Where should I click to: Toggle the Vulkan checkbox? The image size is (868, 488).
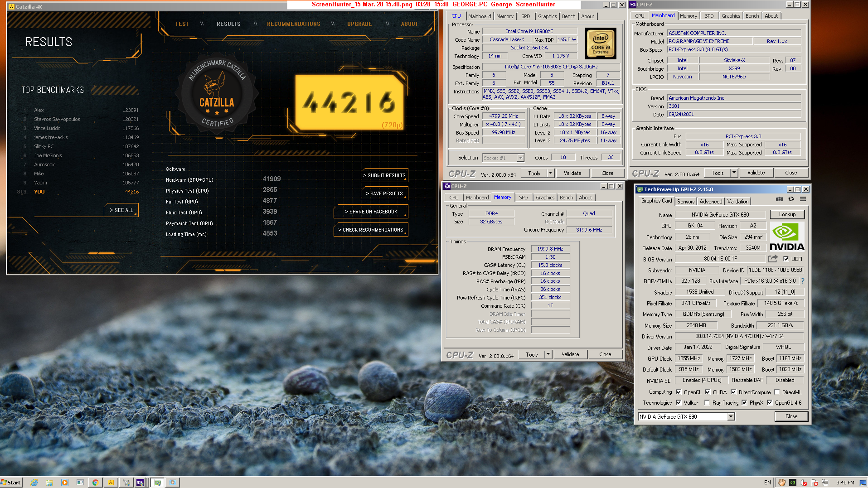click(679, 403)
